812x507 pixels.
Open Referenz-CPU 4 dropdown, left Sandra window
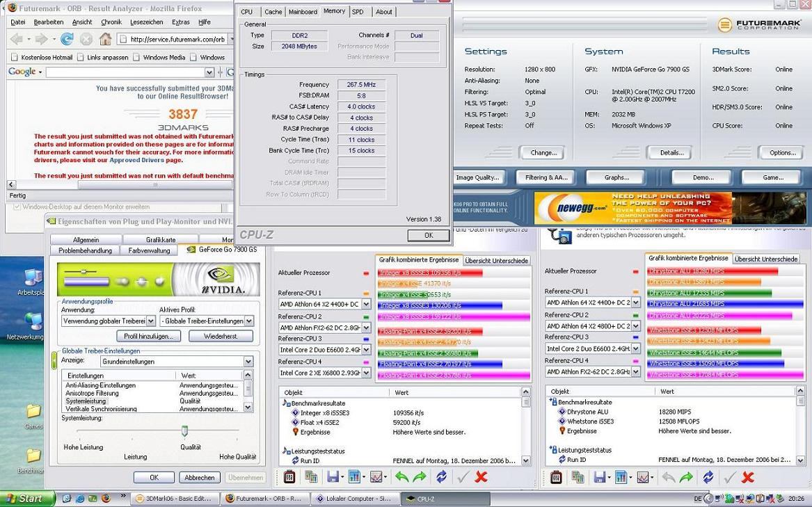click(366, 373)
